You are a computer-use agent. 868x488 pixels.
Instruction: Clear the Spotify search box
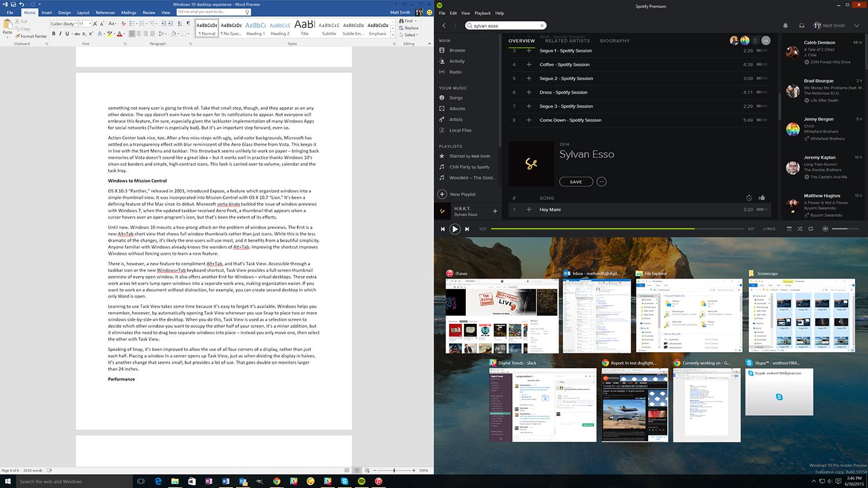click(x=542, y=25)
